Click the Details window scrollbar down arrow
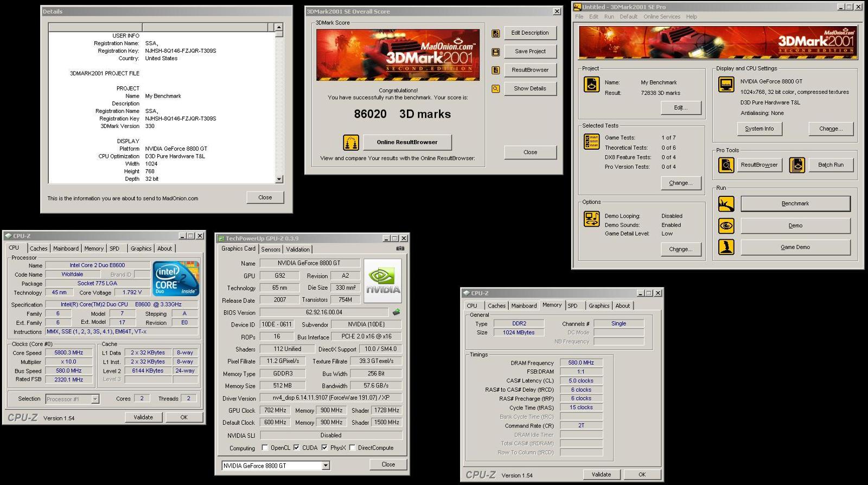 pyautogui.click(x=279, y=179)
